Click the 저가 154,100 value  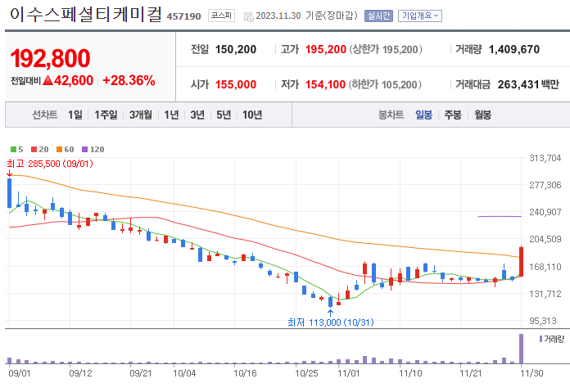pyautogui.click(x=325, y=84)
